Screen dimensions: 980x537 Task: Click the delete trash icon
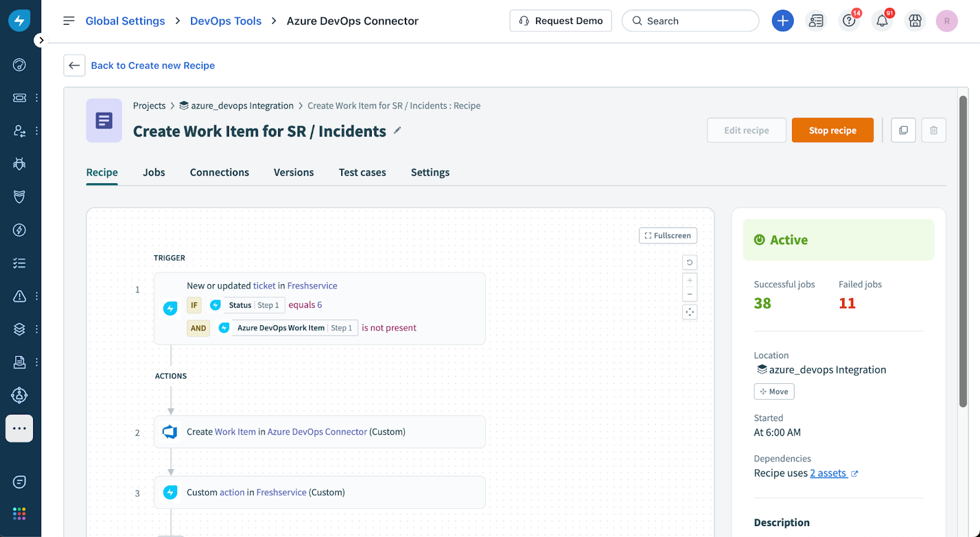click(934, 130)
